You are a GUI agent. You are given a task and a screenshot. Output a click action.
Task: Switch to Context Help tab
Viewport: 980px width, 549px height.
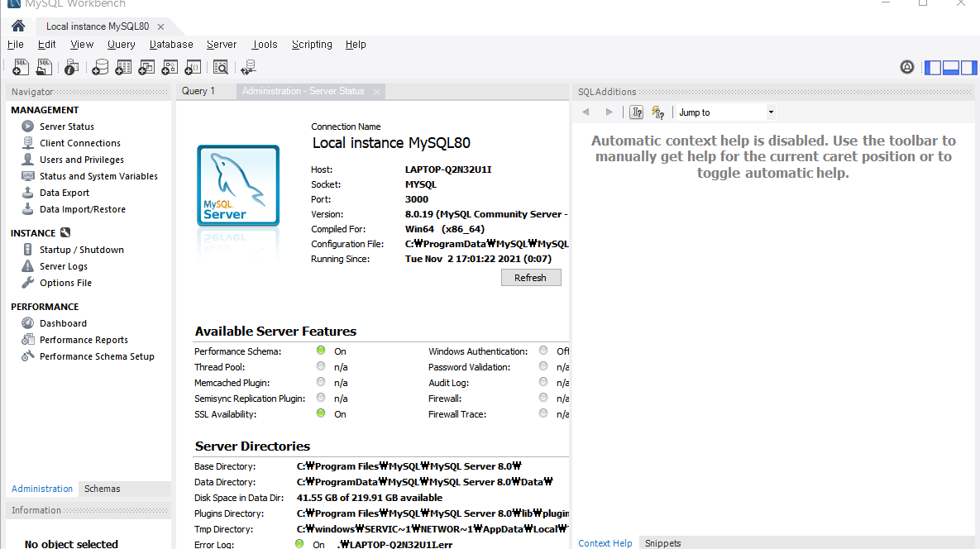[x=605, y=542]
